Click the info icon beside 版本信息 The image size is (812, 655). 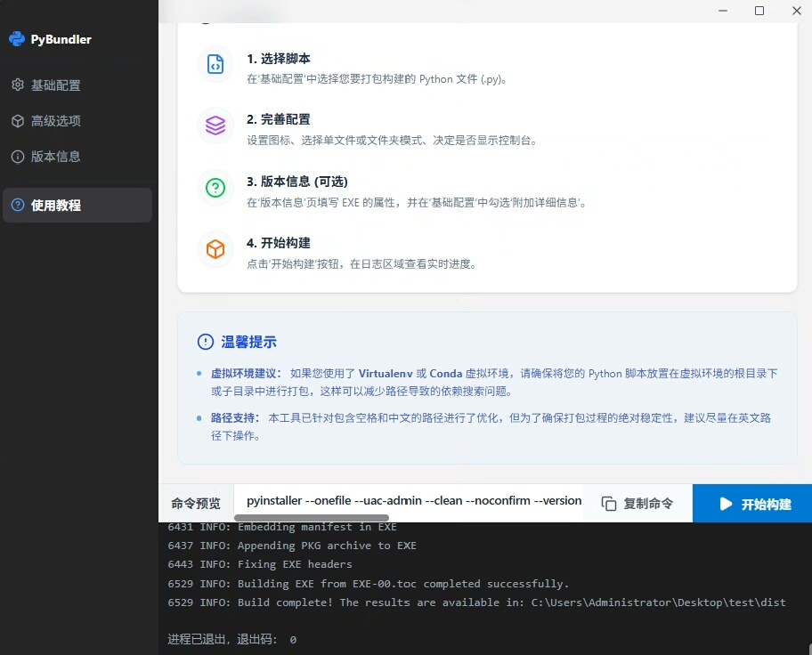click(x=18, y=157)
